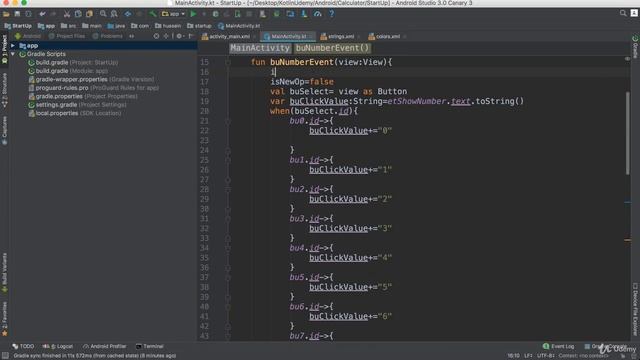The width and height of the screenshot is (640, 360).
Task: Switch to MainActivity.kt editor tab
Action: coord(288,36)
